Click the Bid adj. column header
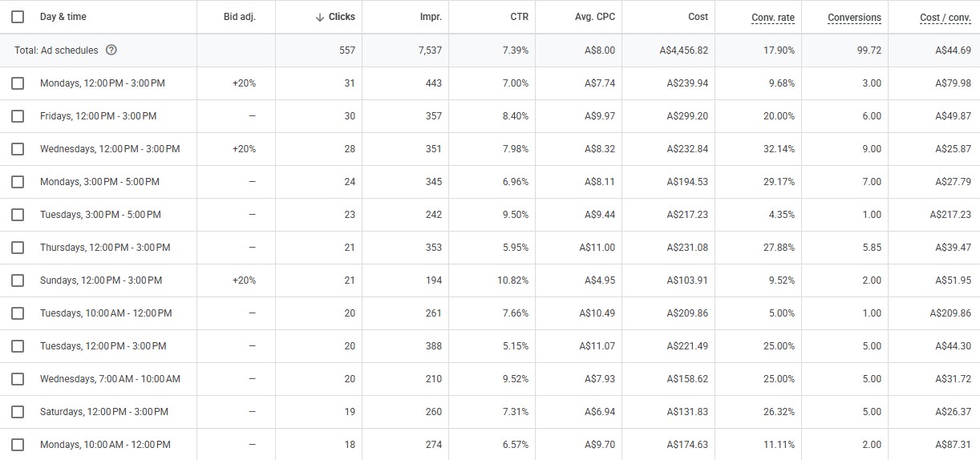 click(x=240, y=17)
